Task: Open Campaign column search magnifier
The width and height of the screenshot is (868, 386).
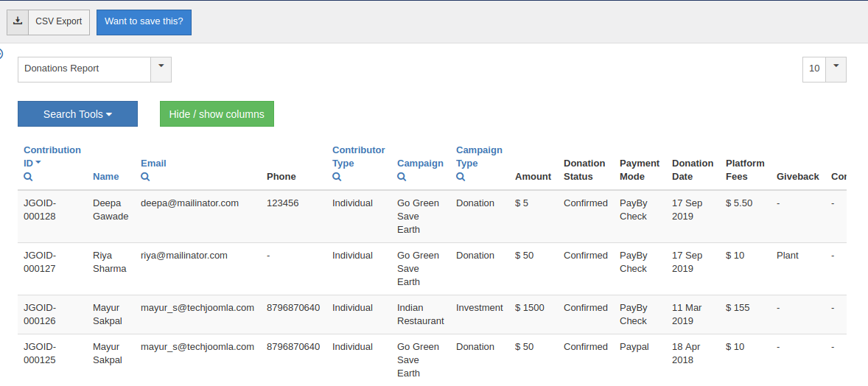Action: click(x=402, y=177)
